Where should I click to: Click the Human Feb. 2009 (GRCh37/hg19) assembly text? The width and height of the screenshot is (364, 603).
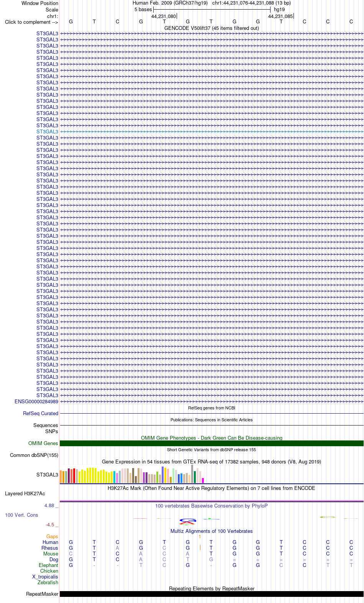coord(170,3)
